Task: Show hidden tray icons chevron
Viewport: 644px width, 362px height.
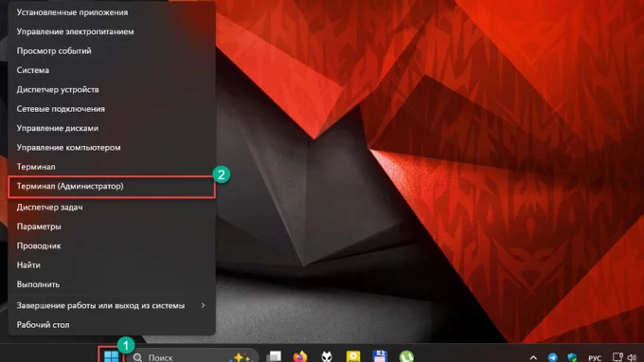Action: click(x=533, y=358)
